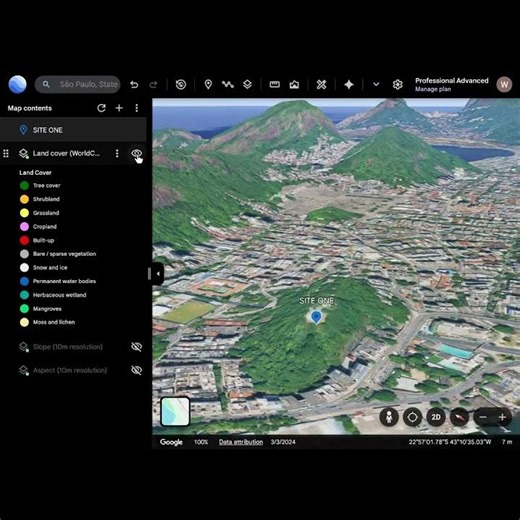Open the Manage plan link
The height and width of the screenshot is (520, 520).
[433, 89]
